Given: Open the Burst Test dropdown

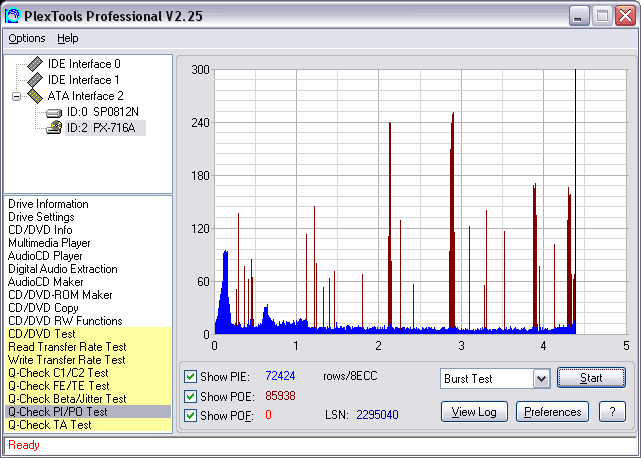Looking at the screenshot, I should 541,379.
